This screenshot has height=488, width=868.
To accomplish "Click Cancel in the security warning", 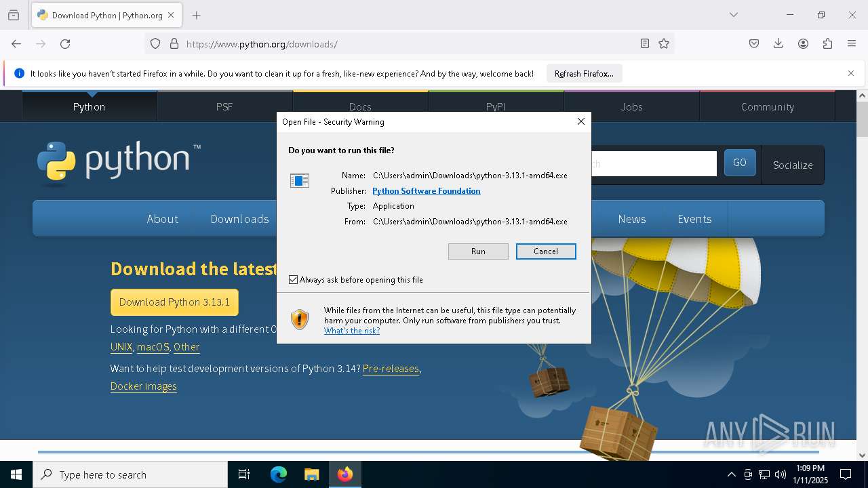I will pyautogui.click(x=546, y=251).
